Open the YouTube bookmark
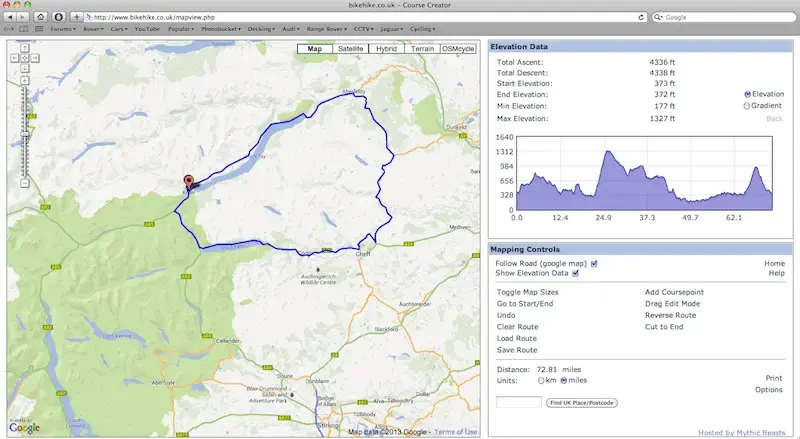800x439 pixels. [x=147, y=29]
